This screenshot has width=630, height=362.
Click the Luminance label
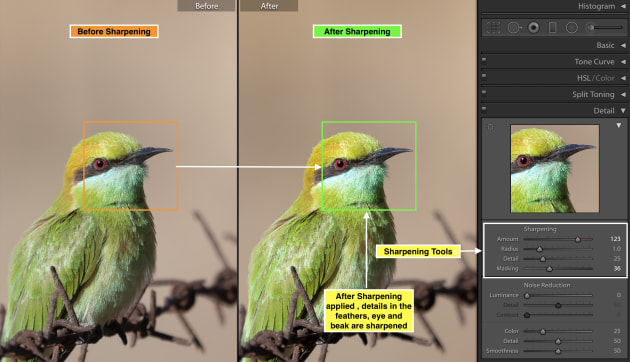point(504,295)
